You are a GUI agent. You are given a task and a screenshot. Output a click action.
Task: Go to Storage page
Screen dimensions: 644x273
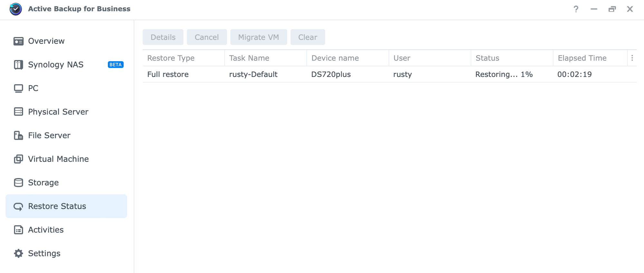click(66, 183)
